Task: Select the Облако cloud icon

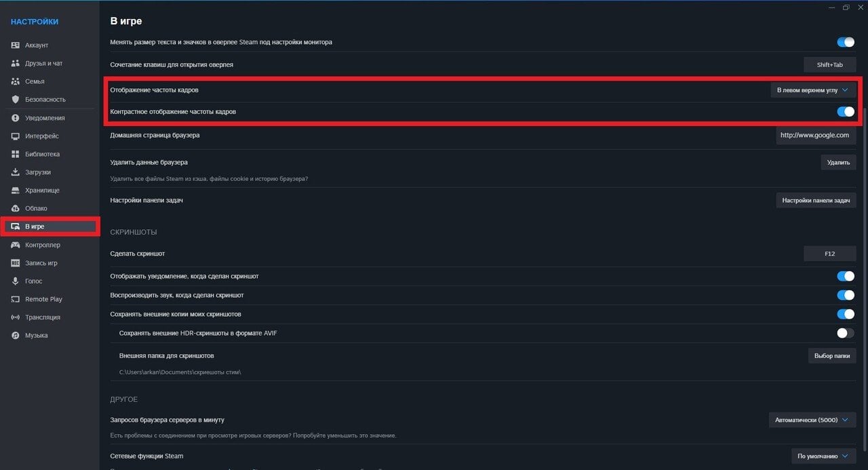Action: (x=15, y=208)
